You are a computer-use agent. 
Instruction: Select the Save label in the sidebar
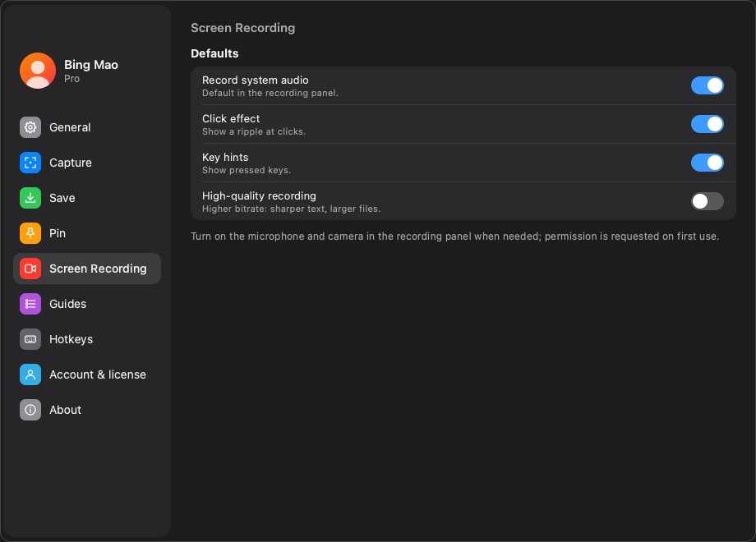(x=62, y=198)
